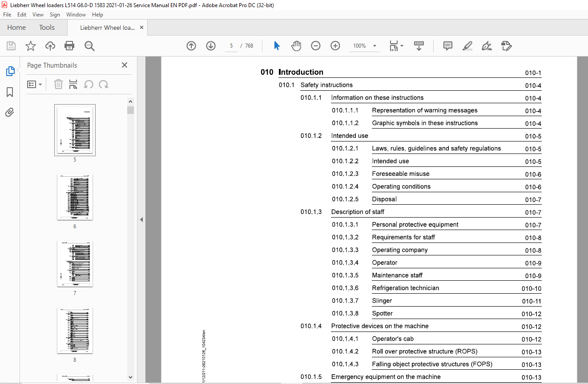
Task: Open the Window menu
Action: (76, 15)
